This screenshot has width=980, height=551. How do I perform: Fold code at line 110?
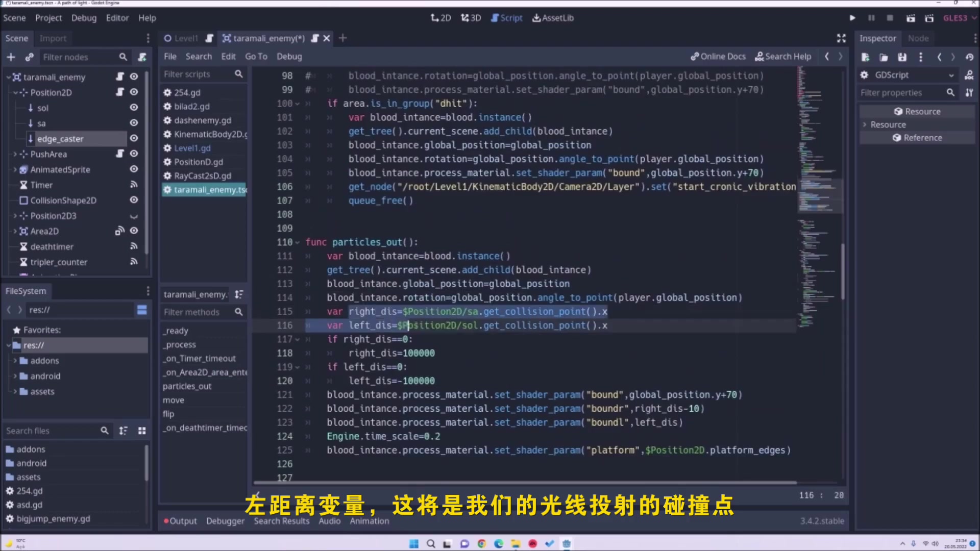pyautogui.click(x=297, y=242)
